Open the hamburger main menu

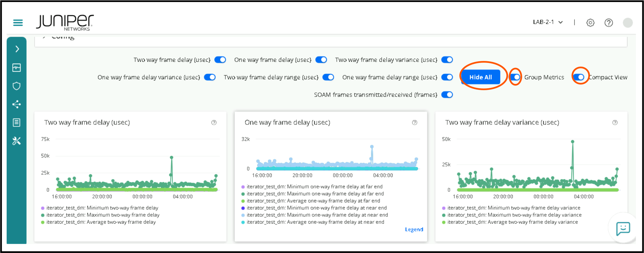point(18,23)
